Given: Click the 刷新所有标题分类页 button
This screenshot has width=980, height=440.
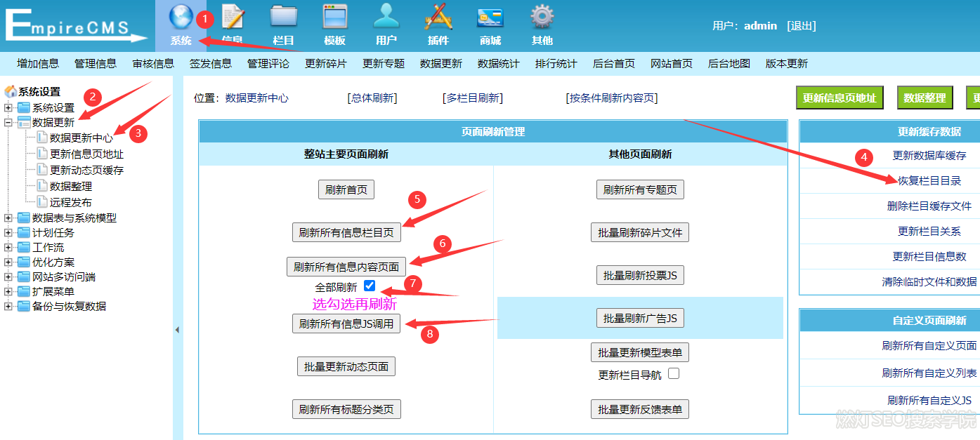Looking at the screenshot, I should click(346, 409).
